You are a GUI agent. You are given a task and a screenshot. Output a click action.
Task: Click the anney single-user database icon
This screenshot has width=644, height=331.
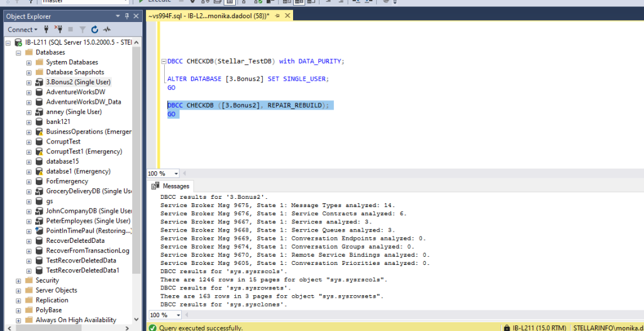[x=40, y=112]
